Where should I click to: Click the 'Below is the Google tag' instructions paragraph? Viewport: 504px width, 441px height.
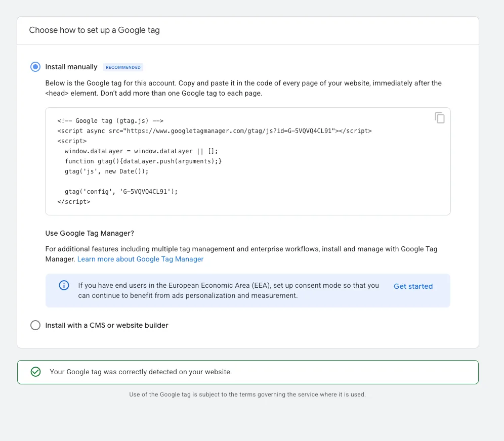coord(243,88)
